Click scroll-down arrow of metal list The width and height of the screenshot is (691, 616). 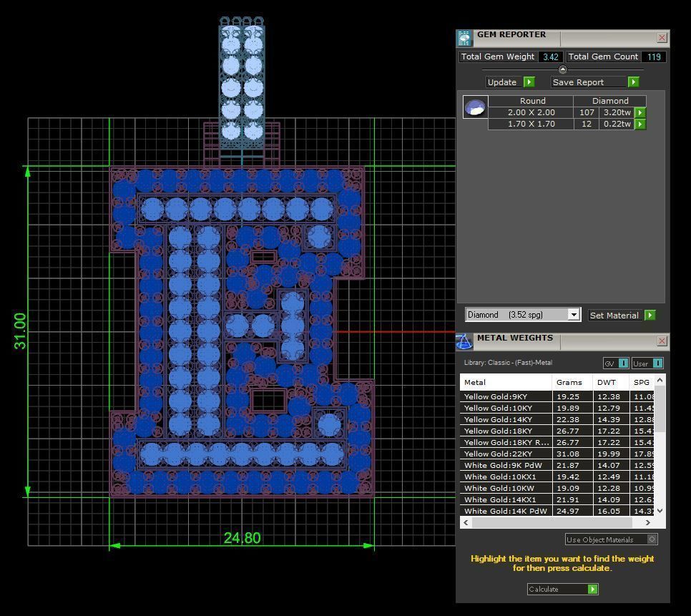(x=660, y=511)
